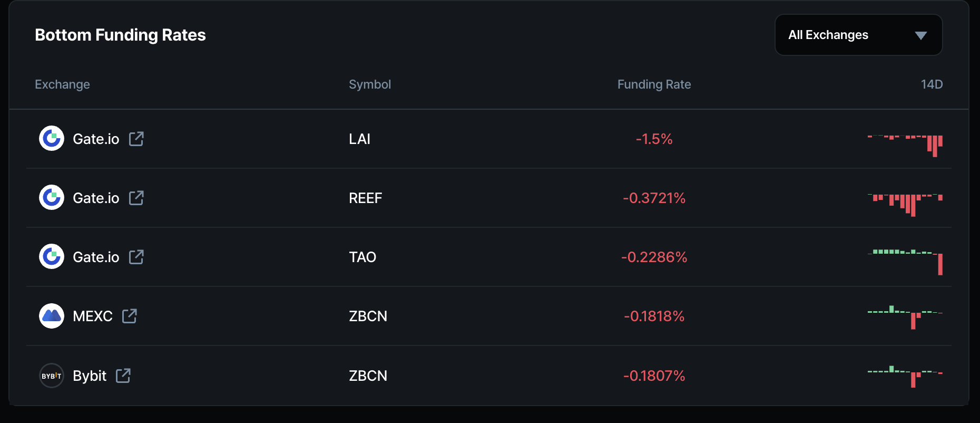Click the Gate.io logo in TAO row
The image size is (980, 423).
52,257
